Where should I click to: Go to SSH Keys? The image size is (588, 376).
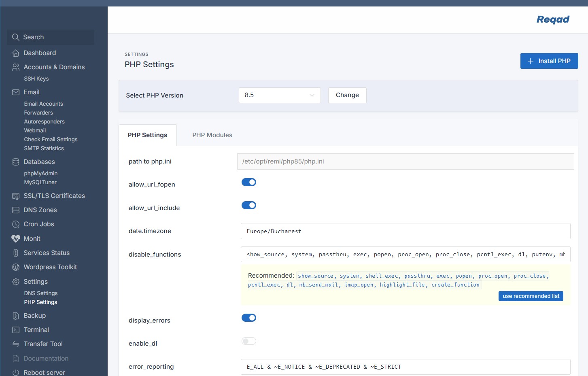pos(36,79)
